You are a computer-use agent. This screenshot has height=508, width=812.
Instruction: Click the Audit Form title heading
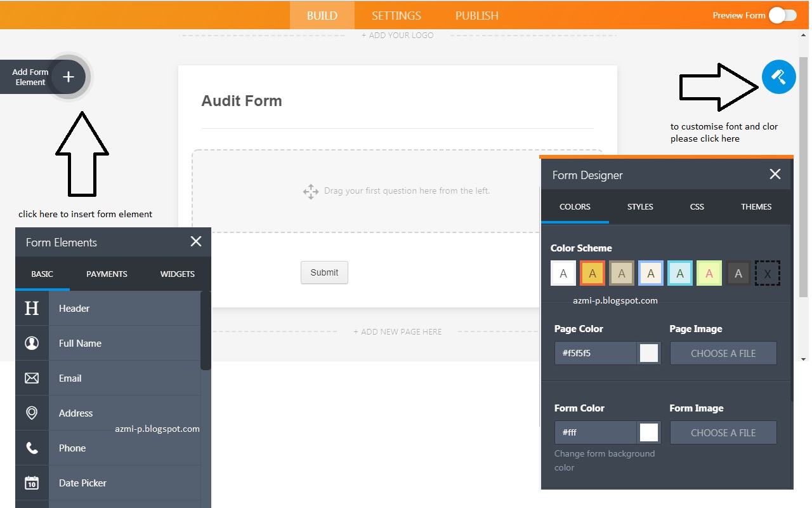click(x=242, y=101)
